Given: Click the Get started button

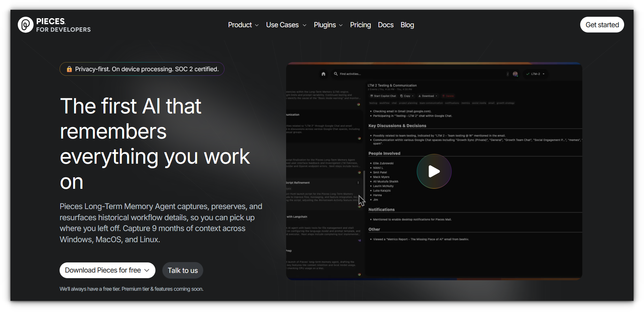Looking at the screenshot, I should [602, 25].
